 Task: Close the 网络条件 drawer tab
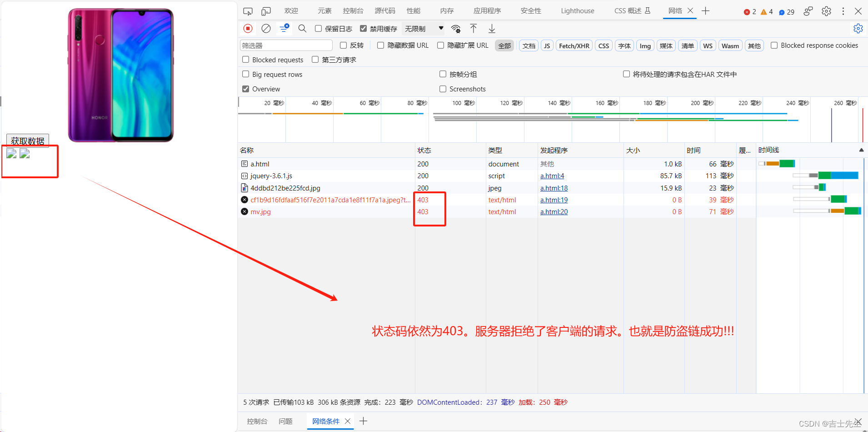pos(348,421)
